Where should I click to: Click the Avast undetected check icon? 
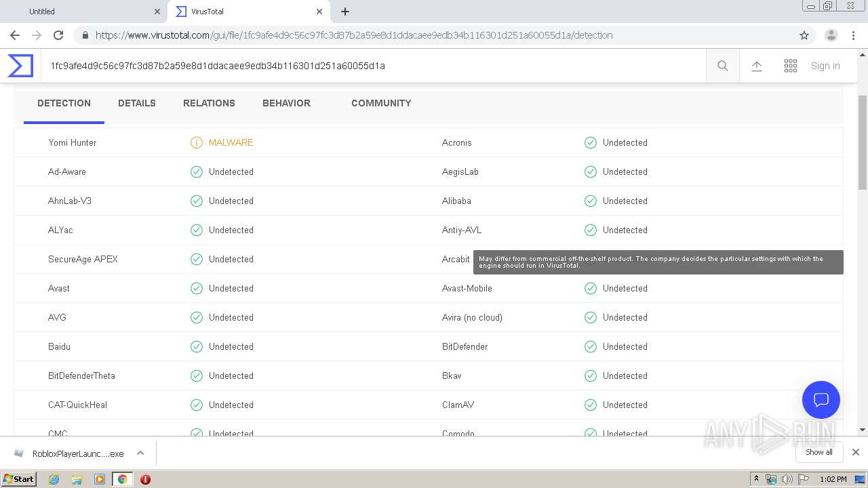[x=197, y=288]
